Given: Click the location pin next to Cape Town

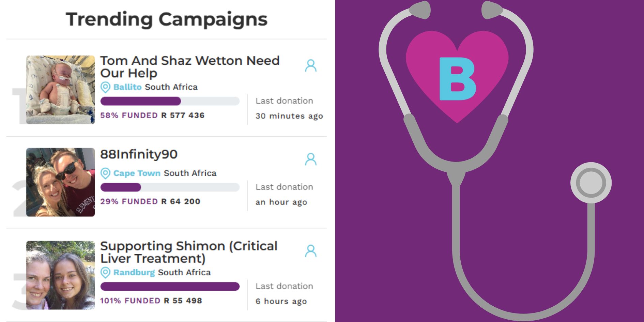Looking at the screenshot, I should tap(105, 173).
